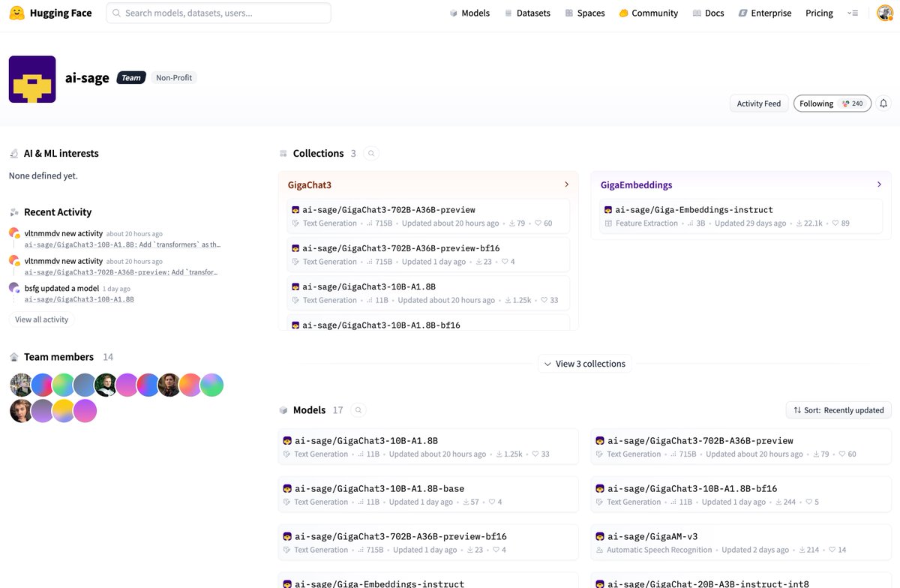The width and height of the screenshot is (900, 588).
Task: Click first vltnmmdv new activity entry
Action: [115, 238]
